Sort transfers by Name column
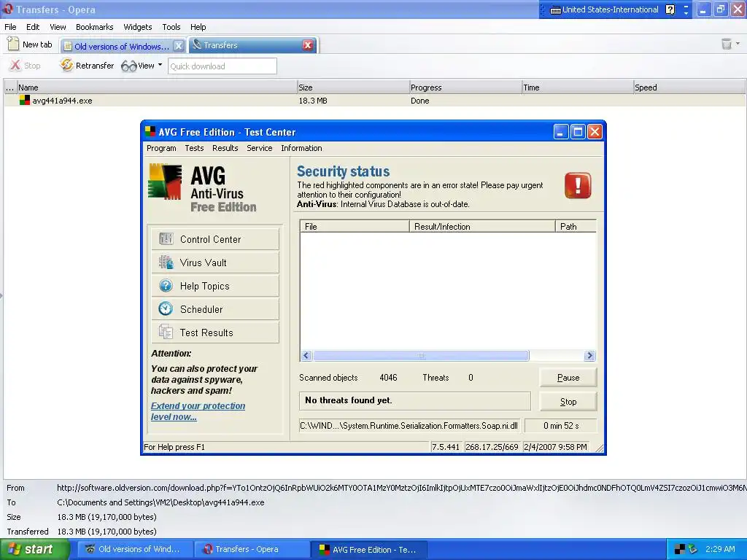This screenshot has width=747, height=560. [157, 87]
